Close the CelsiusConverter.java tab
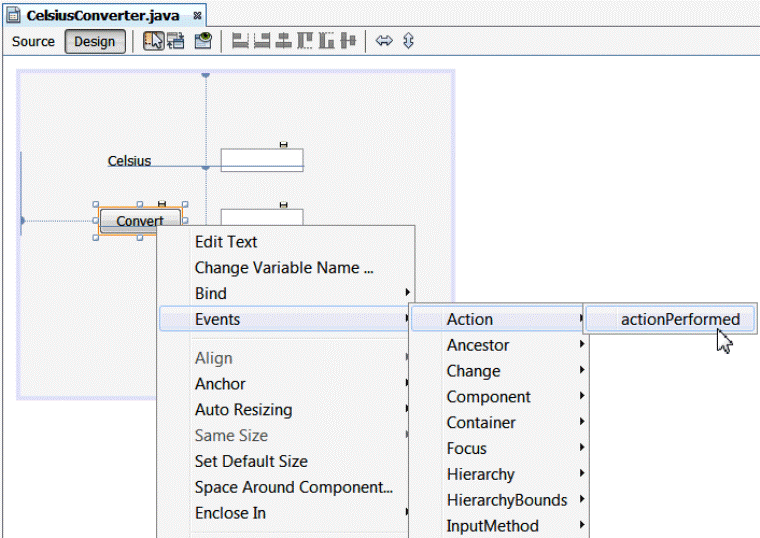This screenshot has height=538, width=760. (198, 16)
